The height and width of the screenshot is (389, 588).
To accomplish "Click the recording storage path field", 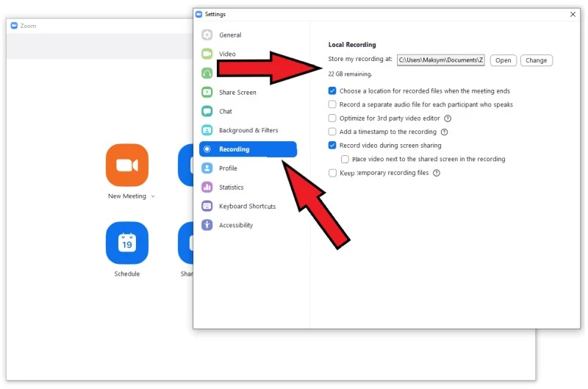I will [440, 60].
